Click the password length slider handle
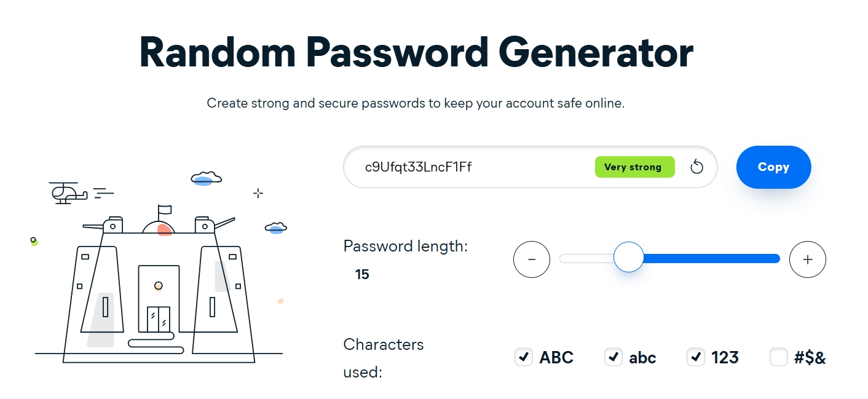868x399 pixels. click(x=628, y=258)
